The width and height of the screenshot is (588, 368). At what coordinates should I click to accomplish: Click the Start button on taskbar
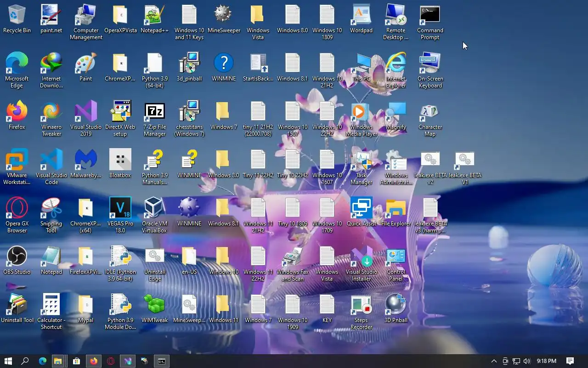(8, 361)
